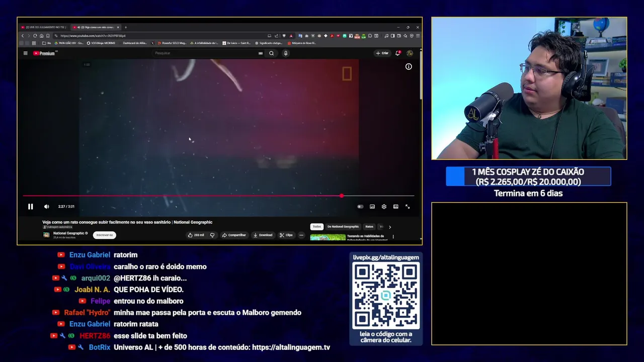Open the VOO.Ninja MIORIM3 bookmark
The height and width of the screenshot is (362, 644).
[x=101, y=43]
